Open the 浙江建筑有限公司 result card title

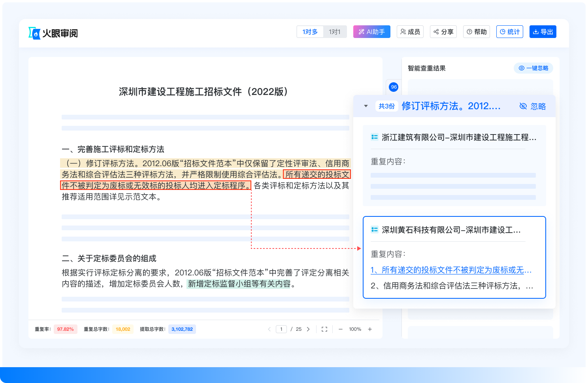point(459,137)
